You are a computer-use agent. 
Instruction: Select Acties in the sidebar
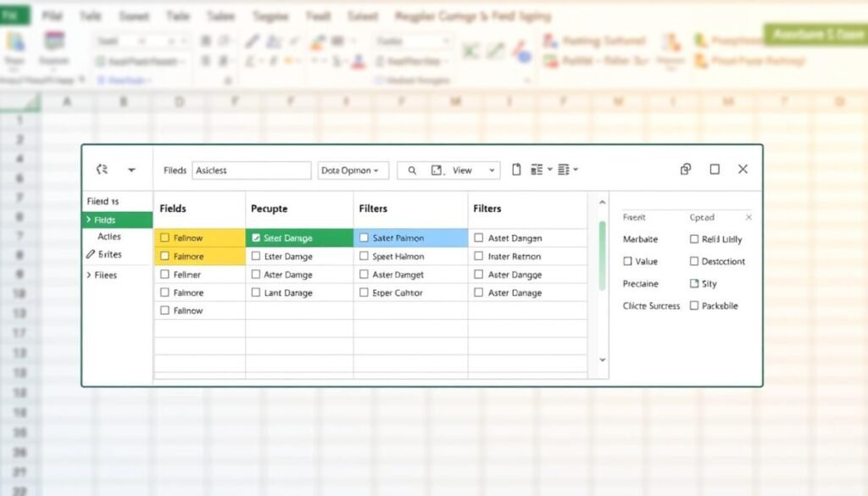tap(109, 237)
